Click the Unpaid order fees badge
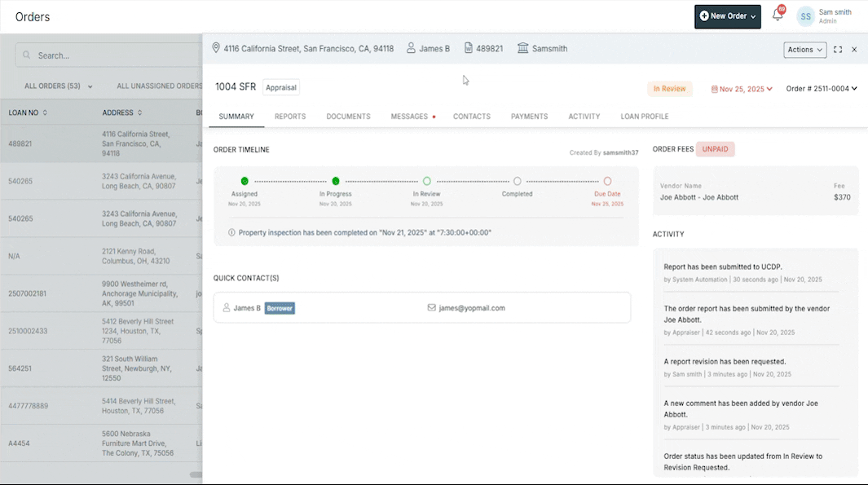 tap(715, 149)
